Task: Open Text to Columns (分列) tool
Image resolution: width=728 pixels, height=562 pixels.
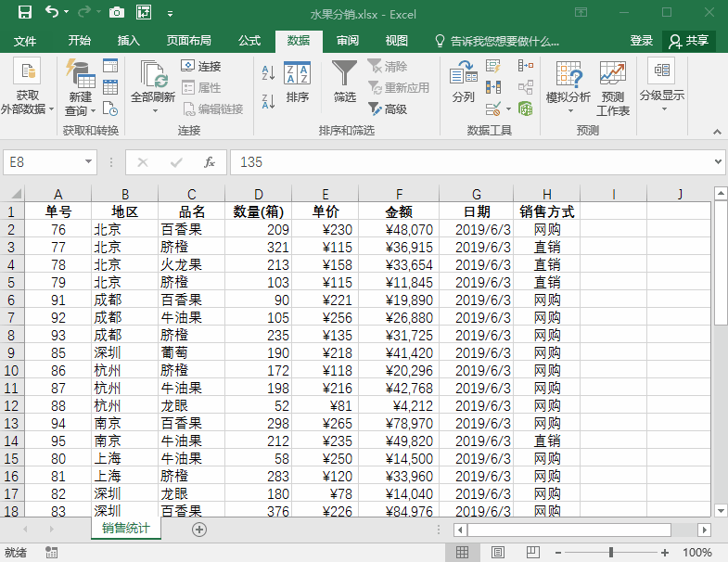Action: tap(463, 75)
